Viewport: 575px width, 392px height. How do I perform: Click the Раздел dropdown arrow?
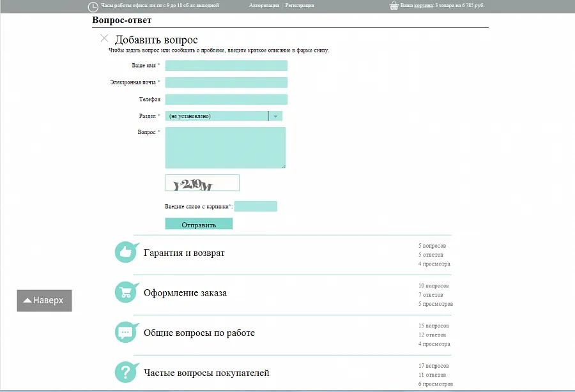(x=275, y=116)
